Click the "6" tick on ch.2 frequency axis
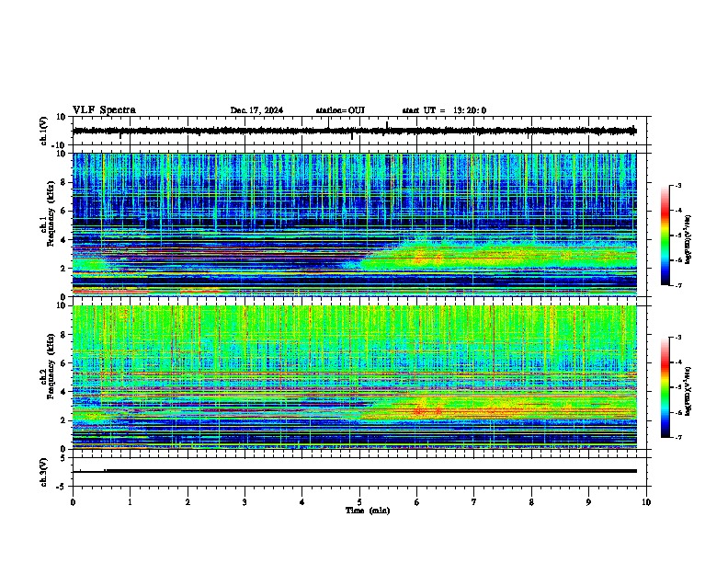728x563 pixels. pos(63,363)
